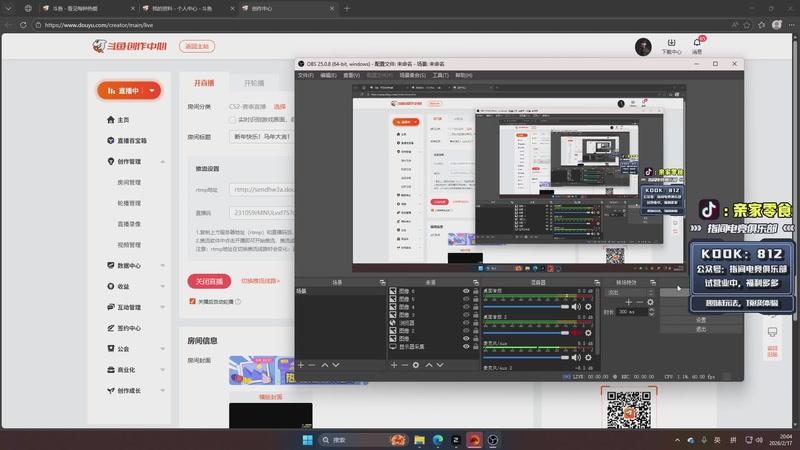800x450 pixels.
Task: Pop out the Scene Transitions dock
Action: (x=653, y=282)
